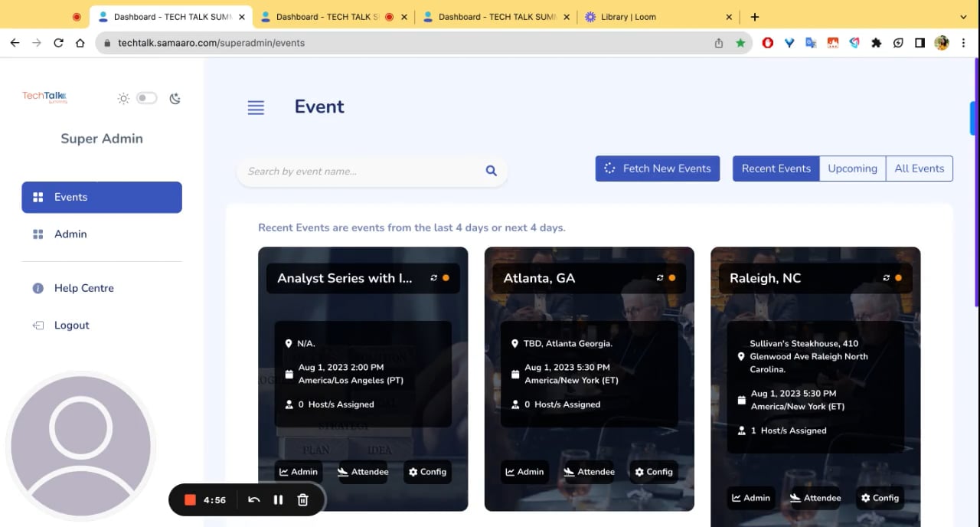Open the Extensions puzzle icon
Screen dimensions: 980x527
[877, 43]
